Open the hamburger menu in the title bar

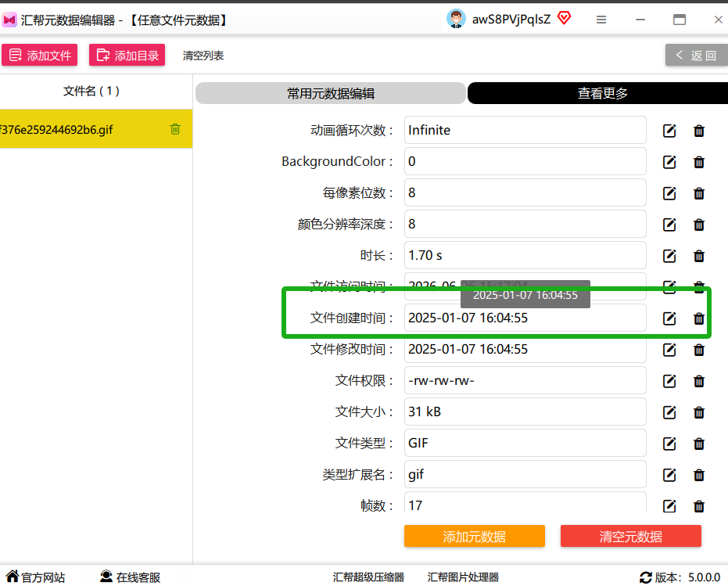601,20
